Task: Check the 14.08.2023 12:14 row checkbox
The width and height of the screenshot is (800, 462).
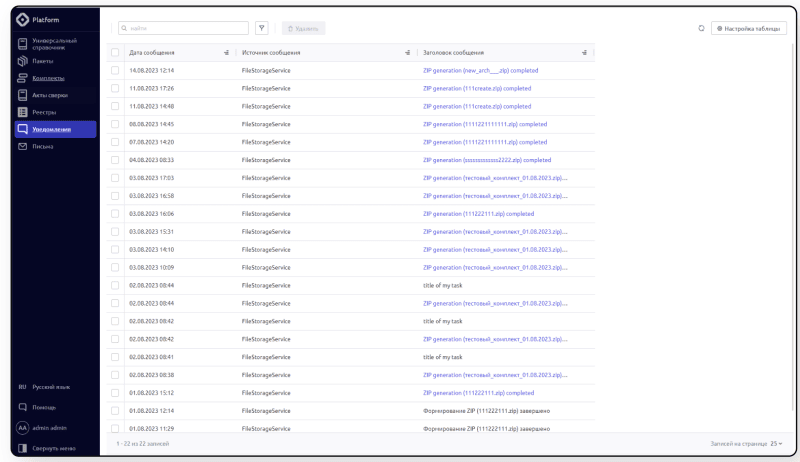Action: 115,70
